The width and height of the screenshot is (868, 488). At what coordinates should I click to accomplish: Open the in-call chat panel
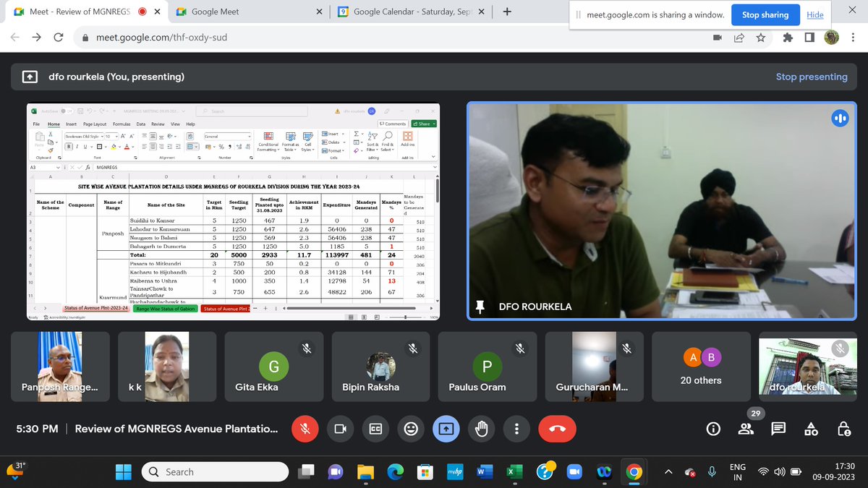click(778, 428)
